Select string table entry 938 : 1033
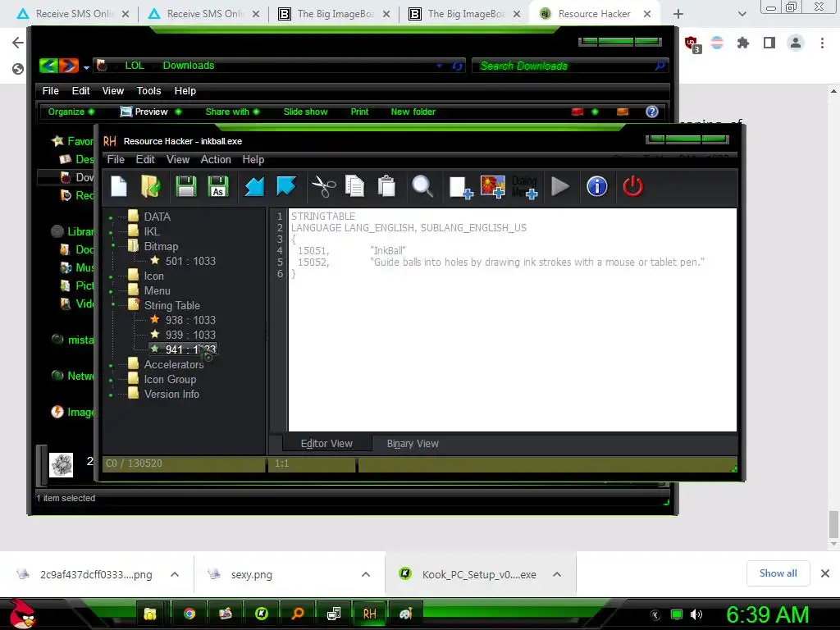 [190, 321]
